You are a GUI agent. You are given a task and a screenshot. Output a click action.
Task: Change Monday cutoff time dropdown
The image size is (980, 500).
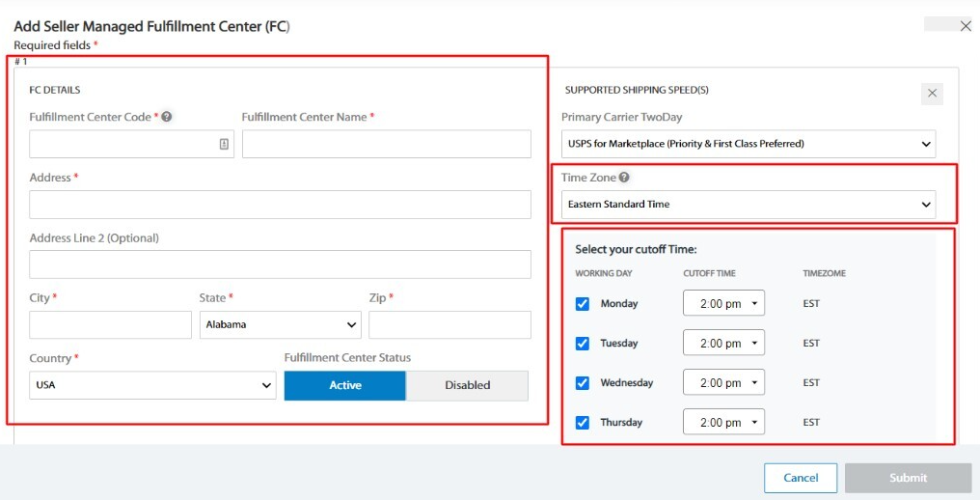point(723,303)
